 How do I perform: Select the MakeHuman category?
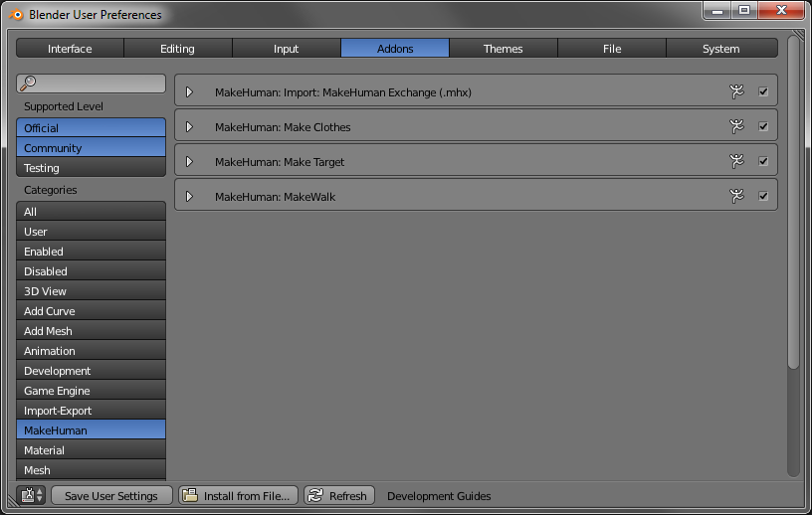pos(92,430)
